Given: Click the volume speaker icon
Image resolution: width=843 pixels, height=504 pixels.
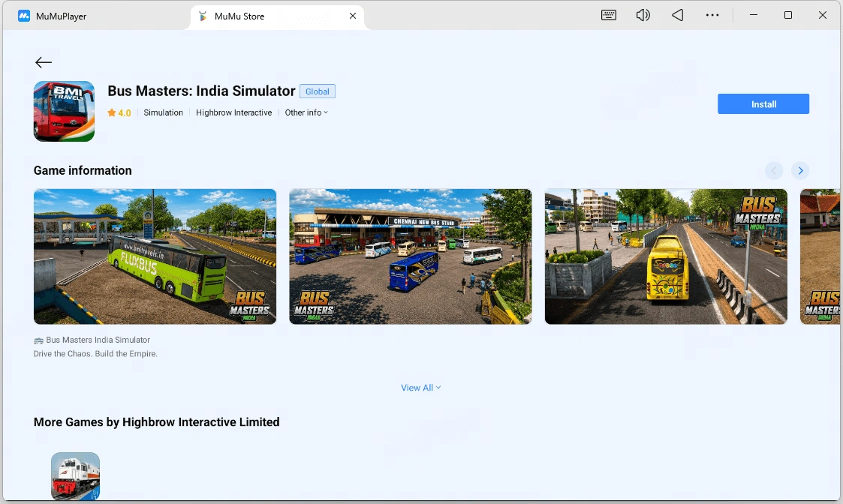Looking at the screenshot, I should 643,15.
